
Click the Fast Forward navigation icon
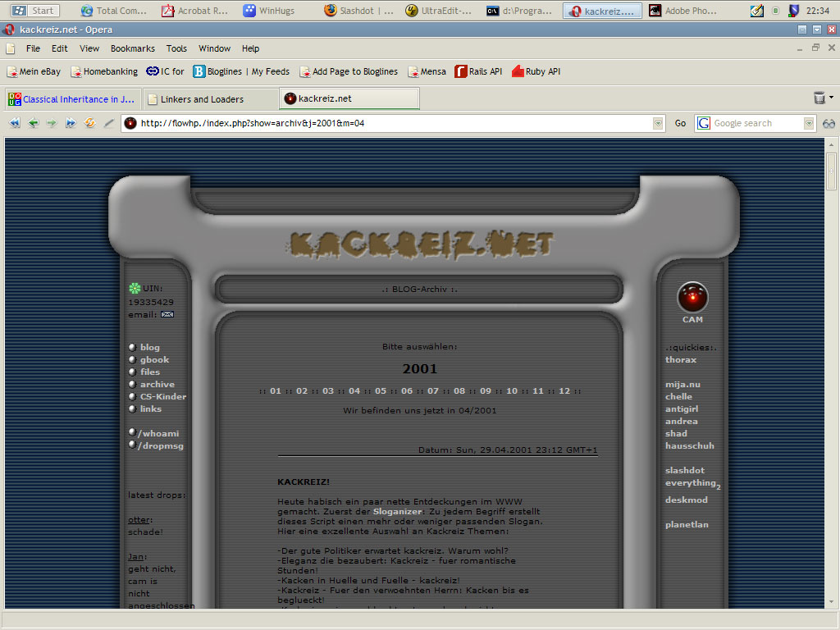click(x=71, y=123)
